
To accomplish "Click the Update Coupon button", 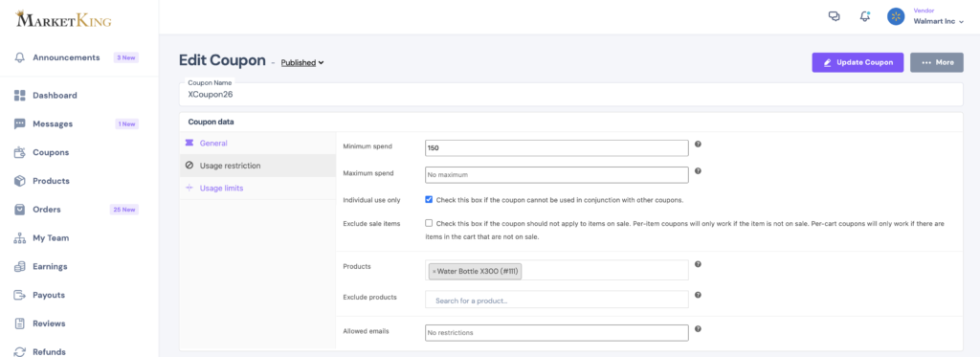I will (857, 62).
